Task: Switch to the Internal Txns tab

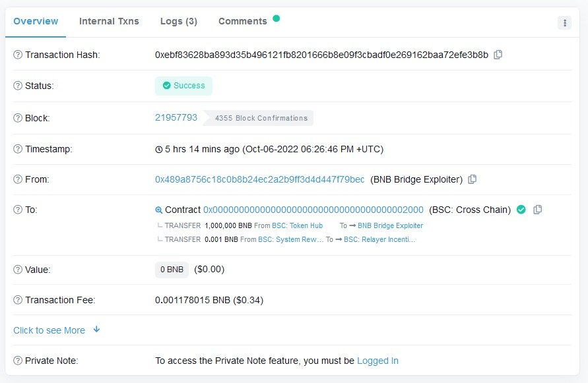Action: [109, 21]
